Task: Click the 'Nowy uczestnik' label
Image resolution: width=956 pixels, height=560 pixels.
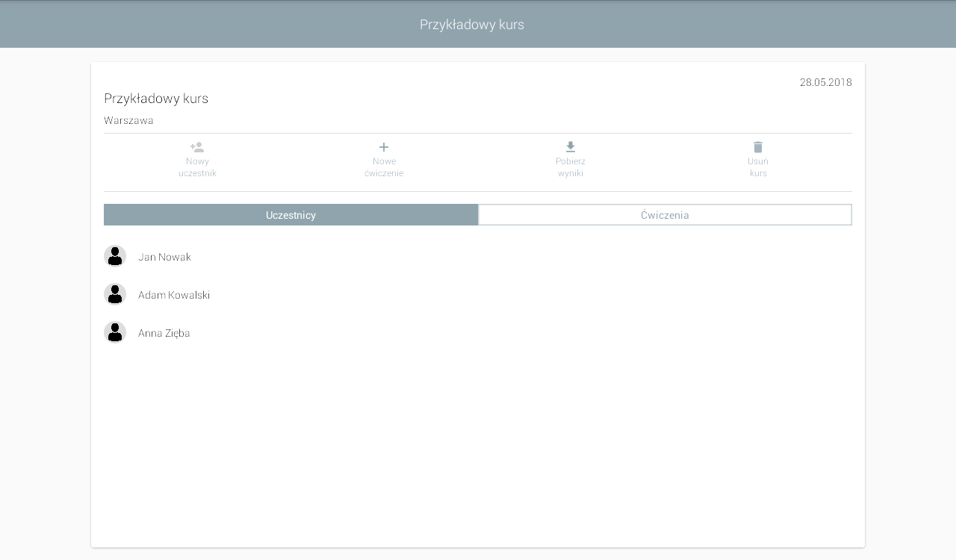Action: [197, 167]
